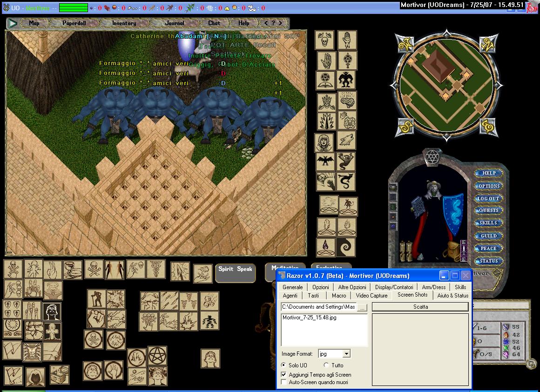Image resolution: width=540 pixels, height=392 pixels.
Task: Select the brain spell icon
Action: [347, 100]
